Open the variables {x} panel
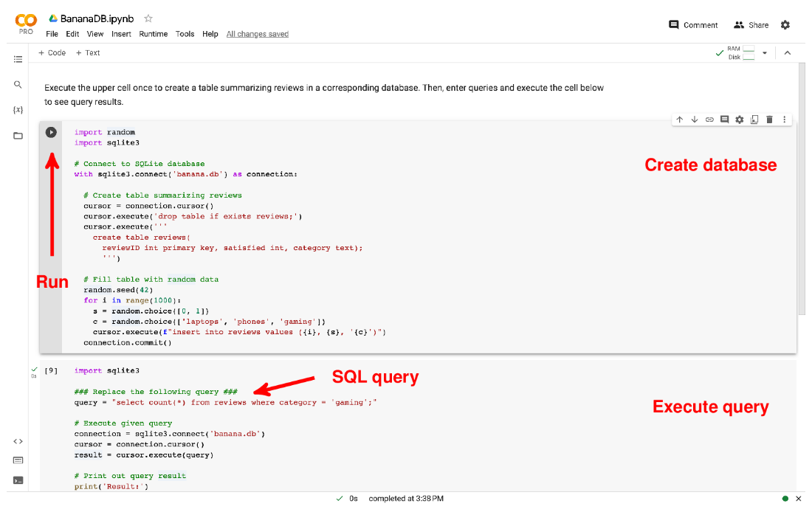The height and width of the screenshot is (512, 812). click(18, 110)
